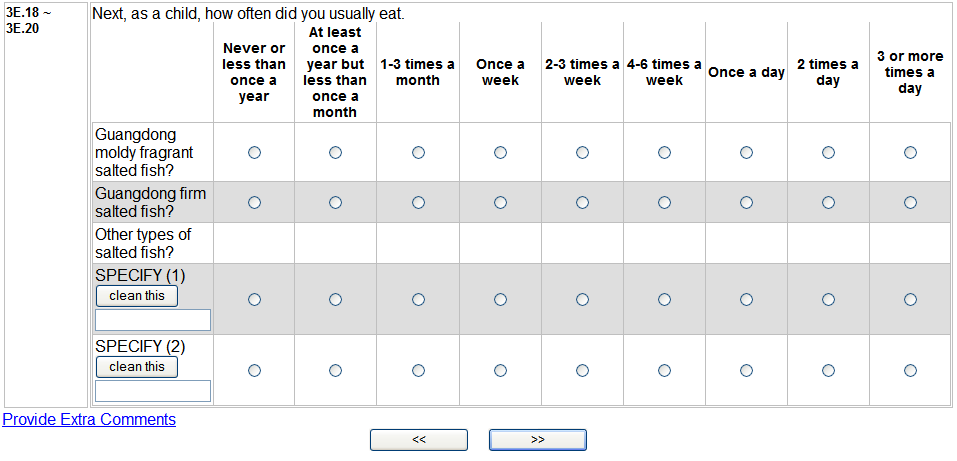Select 'Never or less than once a year' for SPECIFY (1)
957x461 pixels.
(254, 299)
